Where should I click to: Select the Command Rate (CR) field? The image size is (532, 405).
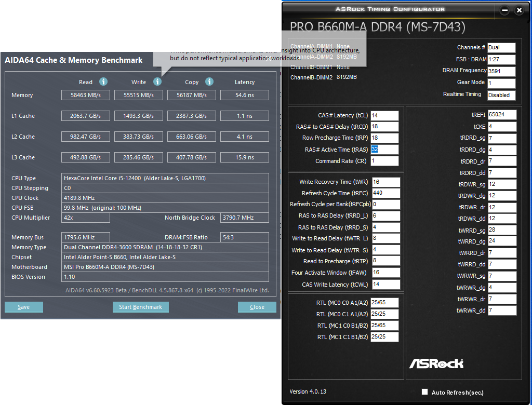pos(384,161)
